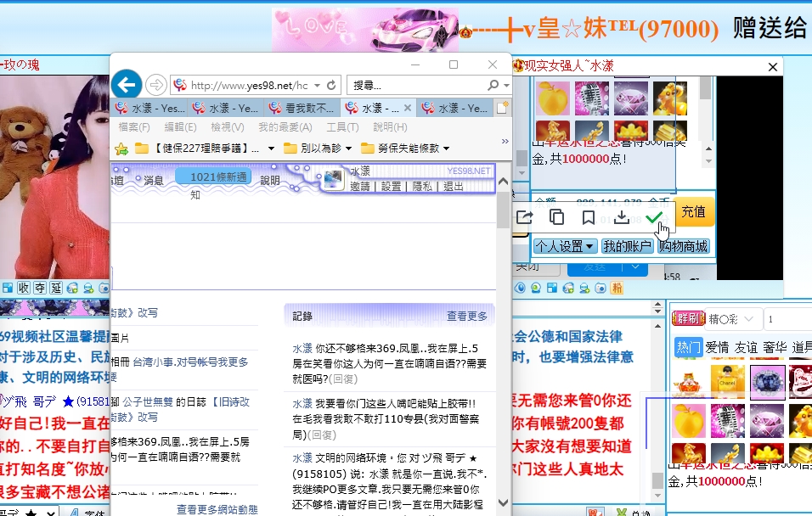
Task: Select the golden apple gift
Action: pyautogui.click(x=554, y=98)
